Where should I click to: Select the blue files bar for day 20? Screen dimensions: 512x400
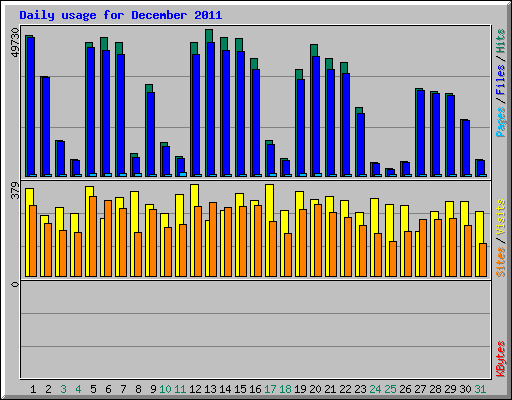click(316, 116)
